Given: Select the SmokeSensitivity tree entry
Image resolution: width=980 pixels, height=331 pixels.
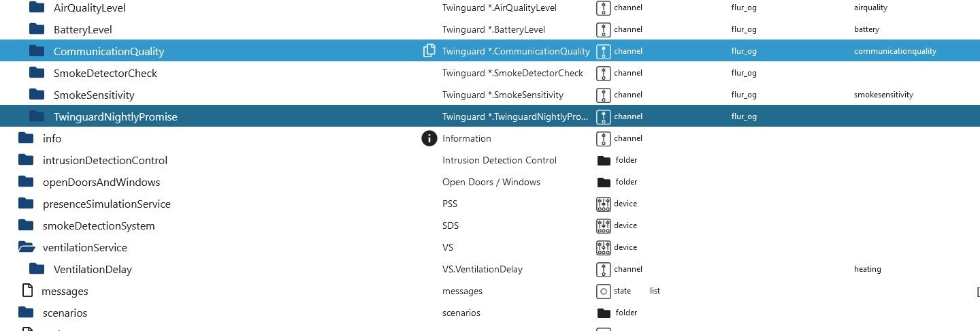Looking at the screenshot, I should point(94,95).
